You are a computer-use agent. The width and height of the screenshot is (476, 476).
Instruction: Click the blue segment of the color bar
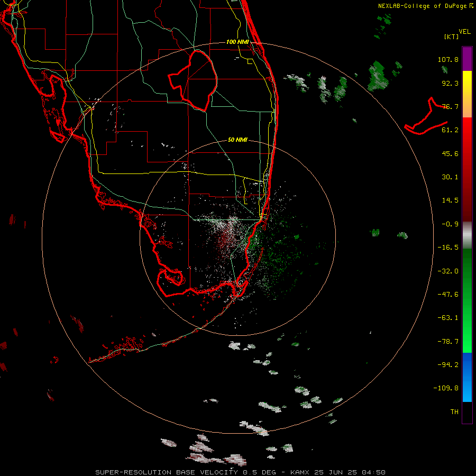(x=467, y=377)
